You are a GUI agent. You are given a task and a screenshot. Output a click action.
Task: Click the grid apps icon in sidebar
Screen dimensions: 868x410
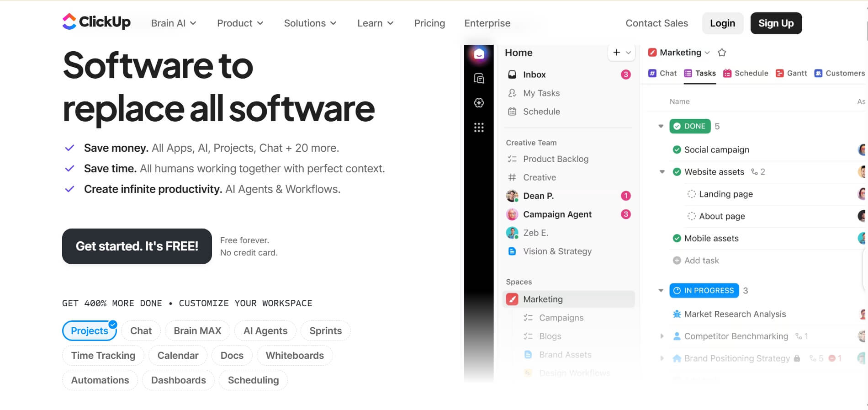coord(479,128)
